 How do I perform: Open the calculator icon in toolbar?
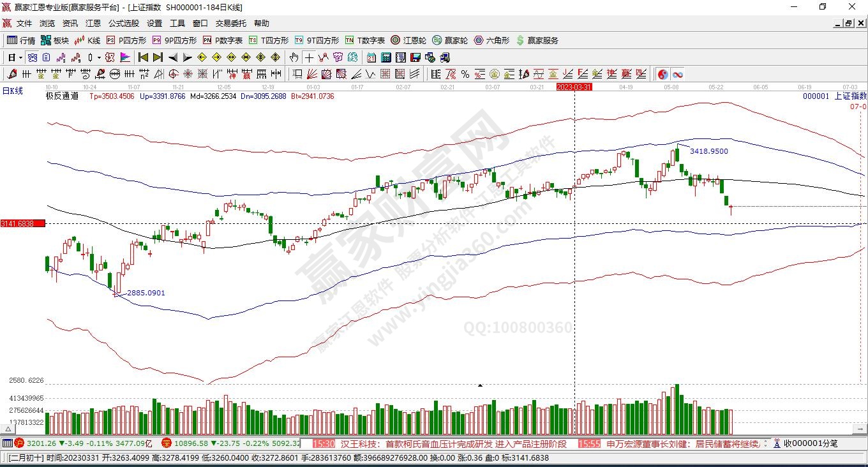(x=385, y=57)
